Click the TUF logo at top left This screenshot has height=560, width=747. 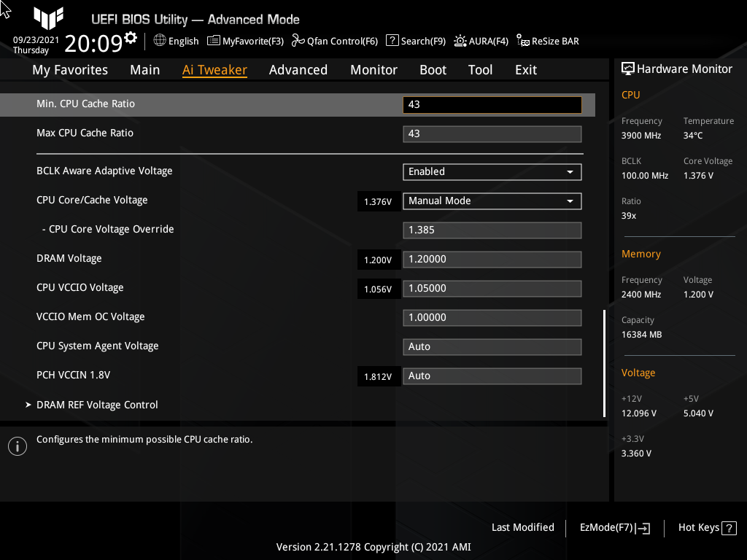click(48, 17)
